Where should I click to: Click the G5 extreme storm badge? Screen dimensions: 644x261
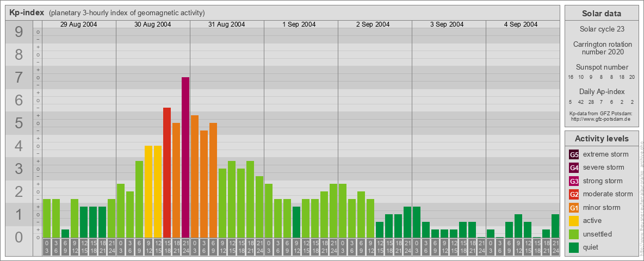tap(574, 155)
